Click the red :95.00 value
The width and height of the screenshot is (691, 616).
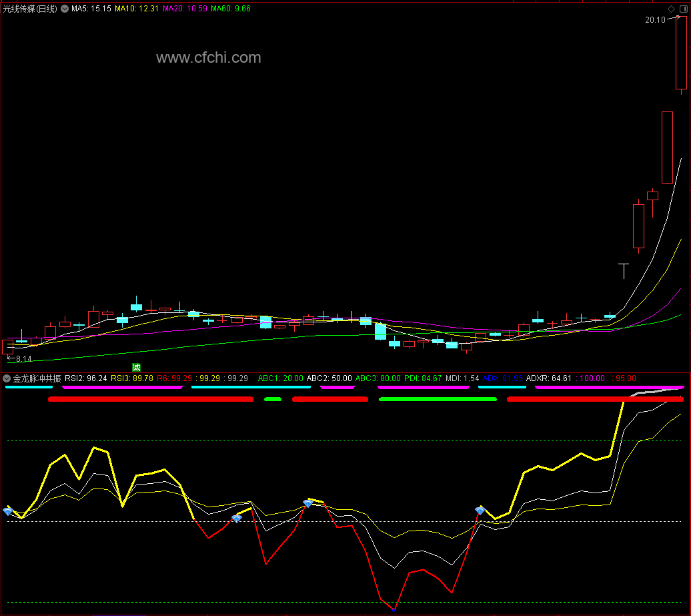click(624, 378)
